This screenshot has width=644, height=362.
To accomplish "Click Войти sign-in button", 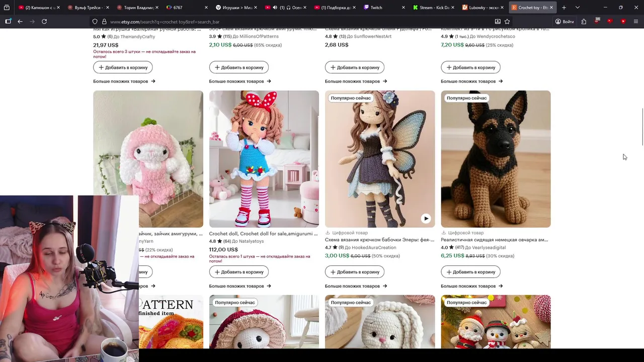I will (565, 22).
